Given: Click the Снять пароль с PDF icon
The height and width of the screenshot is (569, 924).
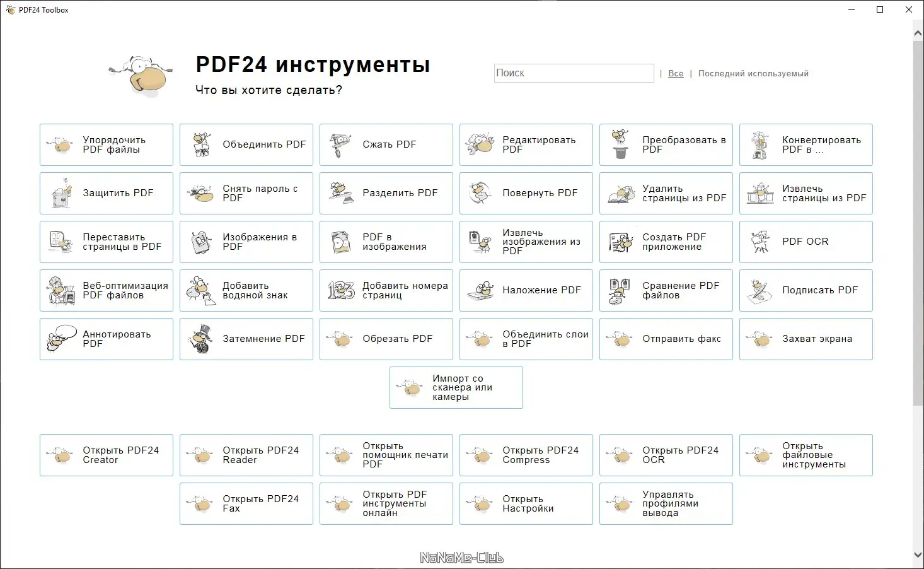Looking at the screenshot, I should (201, 193).
